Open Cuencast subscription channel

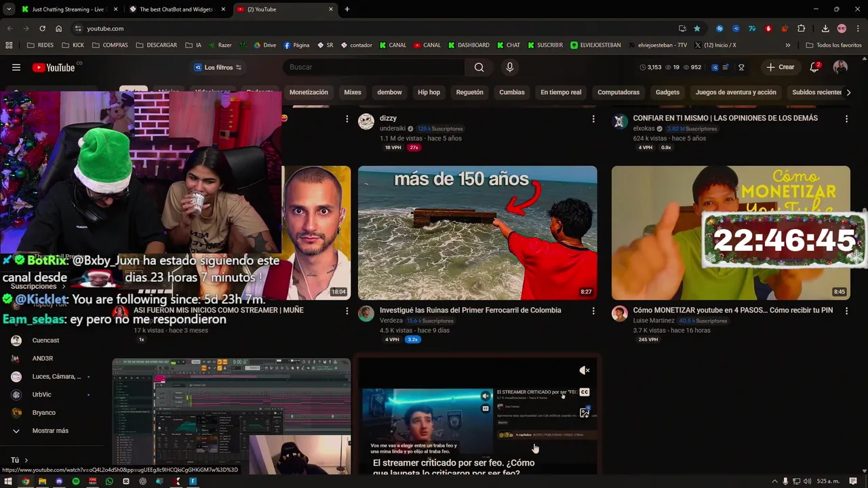pyautogui.click(x=45, y=340)
